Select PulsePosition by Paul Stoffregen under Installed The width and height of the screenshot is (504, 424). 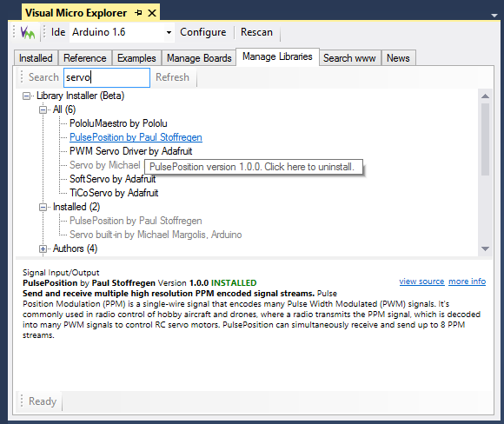click(x=136, y=221)
